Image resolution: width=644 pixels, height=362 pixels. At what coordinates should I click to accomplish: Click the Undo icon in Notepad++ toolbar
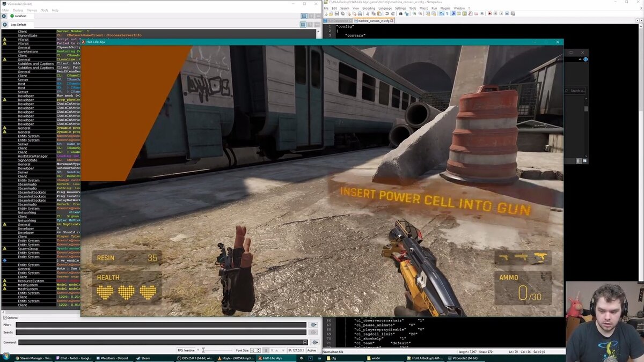(x=387, y=14)
